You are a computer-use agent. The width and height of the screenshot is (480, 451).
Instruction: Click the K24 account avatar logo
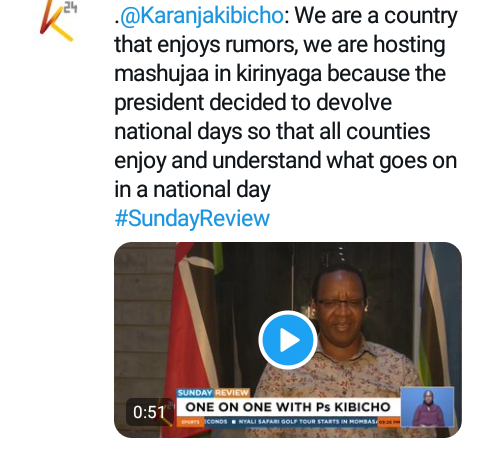58,20
